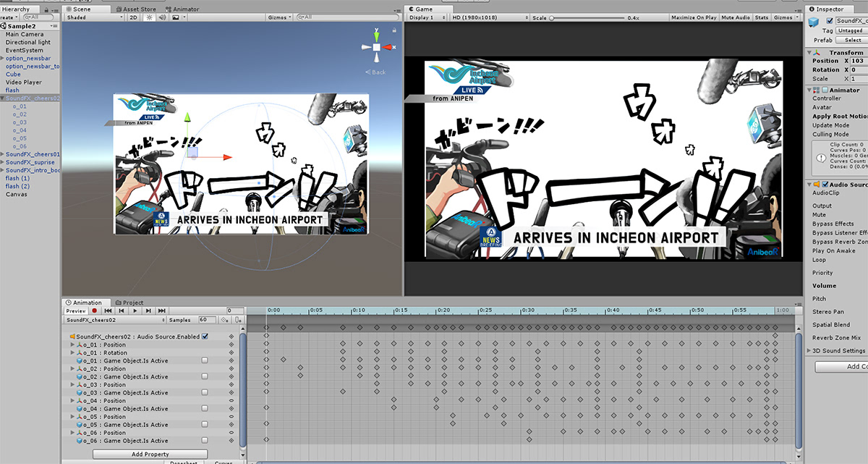Toggle 2D mode in Scene view
The image size is (868, 464).
[134, 17]
